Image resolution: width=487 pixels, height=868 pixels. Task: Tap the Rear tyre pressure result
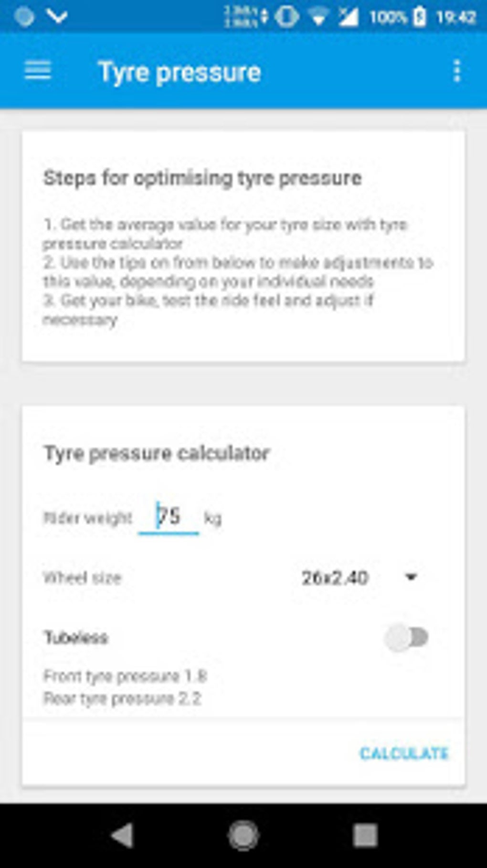tap(122, 699)
